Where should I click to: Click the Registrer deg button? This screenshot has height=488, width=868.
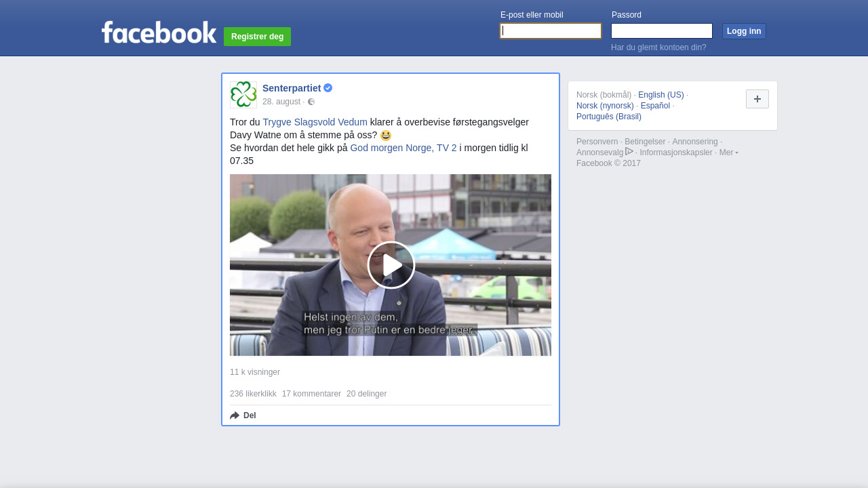[257, 37]
